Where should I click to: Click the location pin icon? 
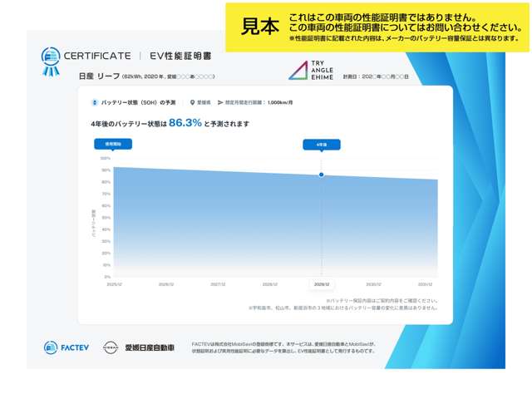point(192,102)
